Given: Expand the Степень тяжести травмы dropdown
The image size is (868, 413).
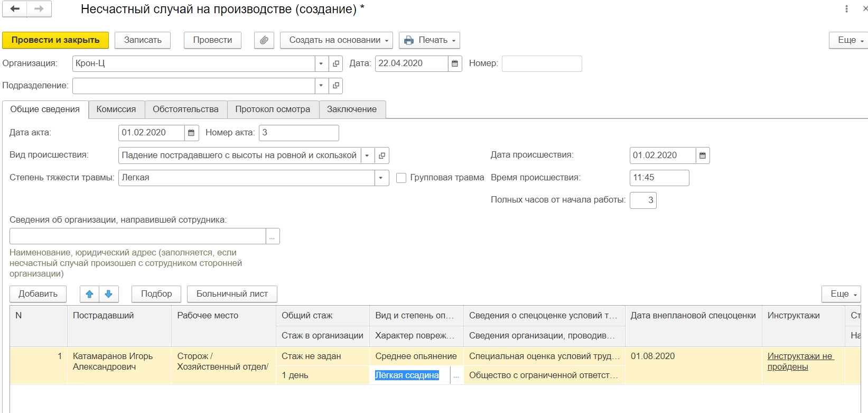Looking at the screenshot, I should pyautogui.click(x=381, y=178).
